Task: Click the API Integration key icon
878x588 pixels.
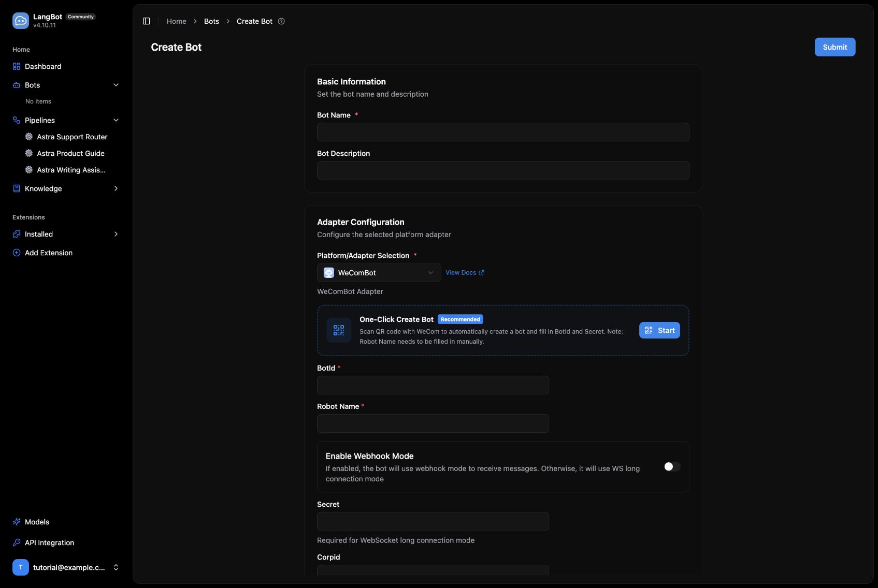Action: 17,542
